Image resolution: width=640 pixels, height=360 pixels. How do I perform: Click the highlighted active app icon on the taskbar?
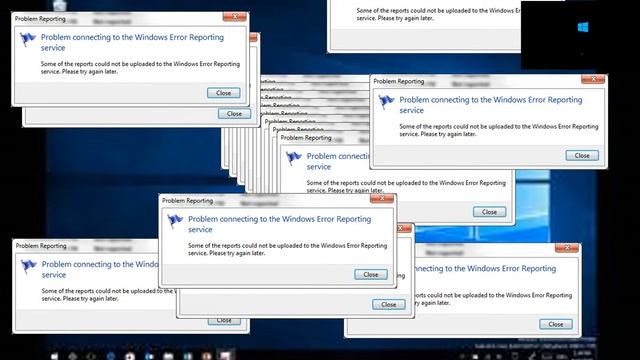225,356
